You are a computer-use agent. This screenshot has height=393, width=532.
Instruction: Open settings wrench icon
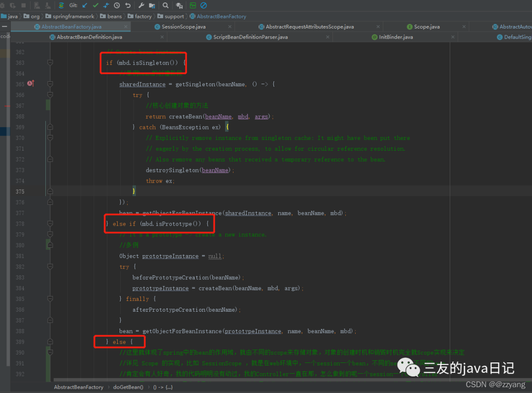pyautogui.click(x=141, y=5)
